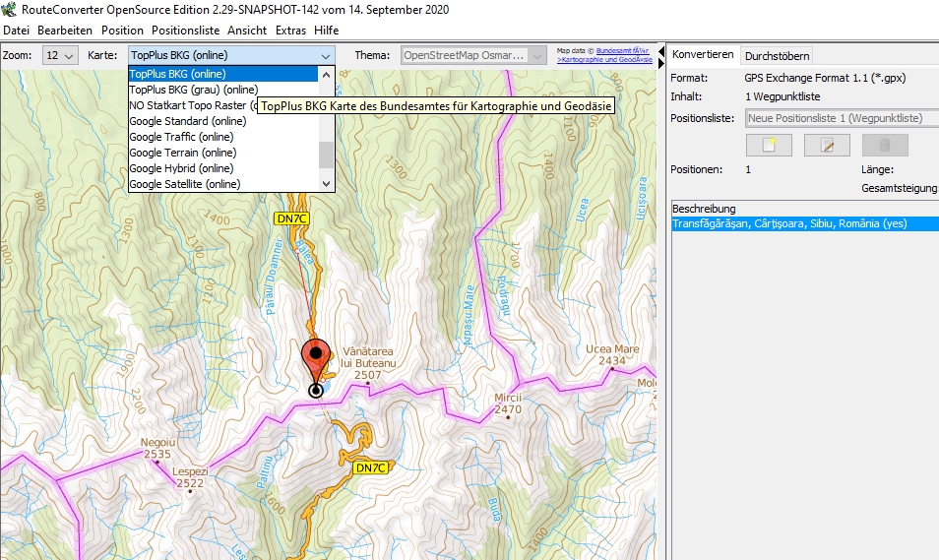
Task: Click the RouteConverter app icon in title bar
Action: 9,10
